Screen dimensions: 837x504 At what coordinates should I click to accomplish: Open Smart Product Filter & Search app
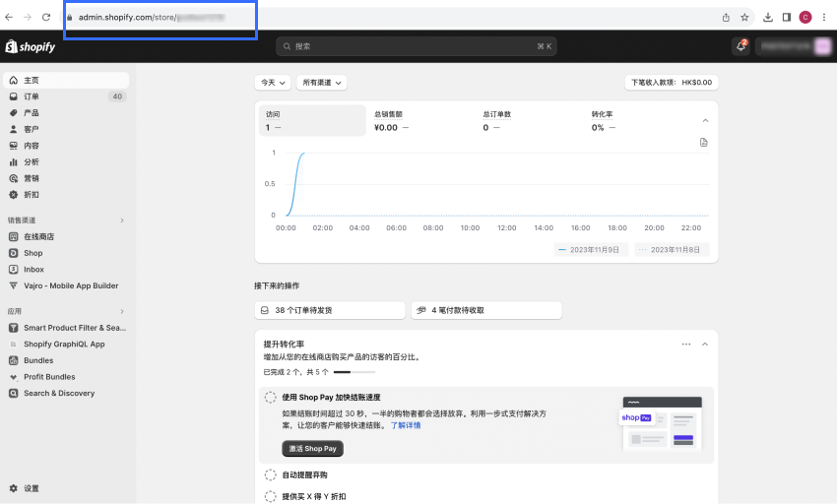74,328
